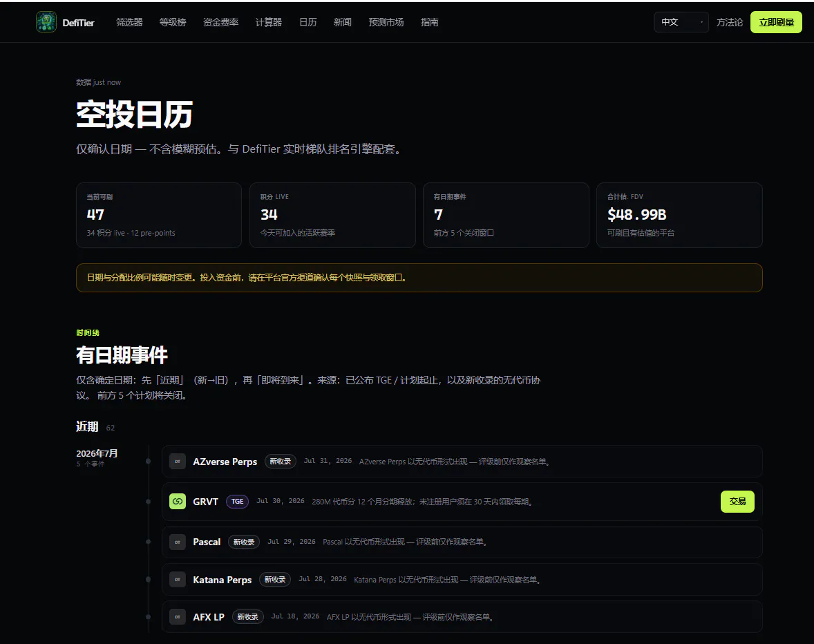Click the AFX LP placeholder icon
This screenshot has height=644, width=814.
pyautogui.click(x=178, y=617)
